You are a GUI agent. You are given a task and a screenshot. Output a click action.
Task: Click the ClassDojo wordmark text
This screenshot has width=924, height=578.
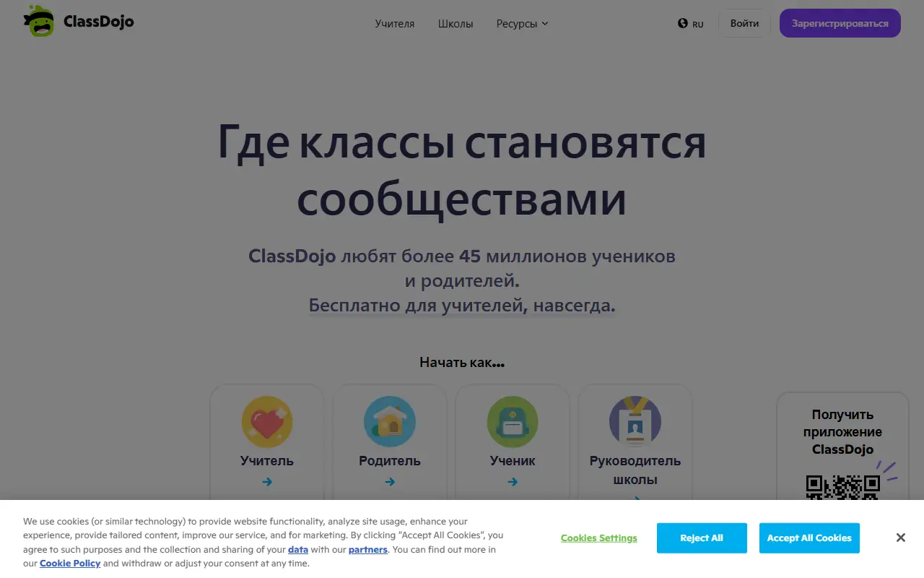99,22
